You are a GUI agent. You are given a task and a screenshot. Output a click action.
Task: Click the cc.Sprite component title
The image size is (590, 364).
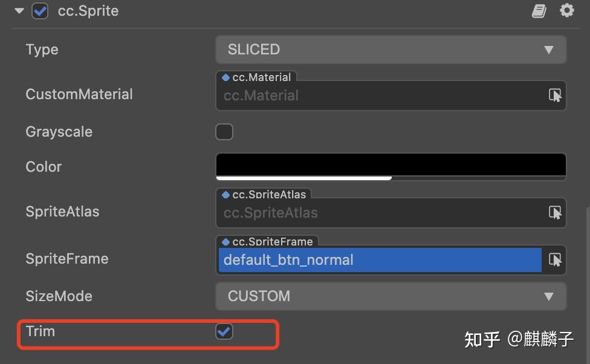(x=88, y=11)
